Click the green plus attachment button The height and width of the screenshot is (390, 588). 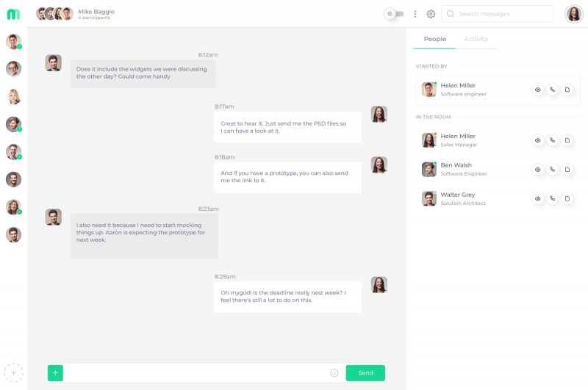click(x=55, y=373)
